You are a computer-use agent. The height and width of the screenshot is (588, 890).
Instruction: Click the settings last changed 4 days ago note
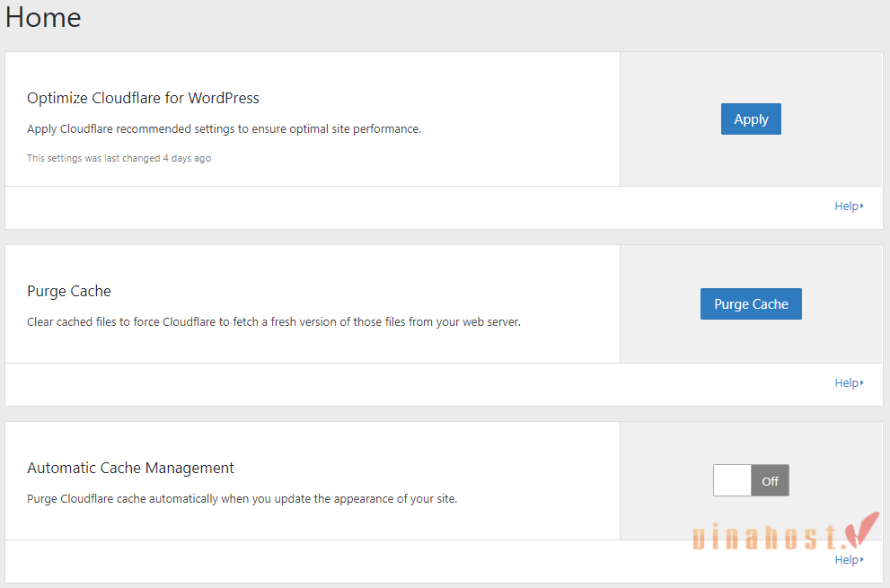pyautogui.click(x=119, y=158)
